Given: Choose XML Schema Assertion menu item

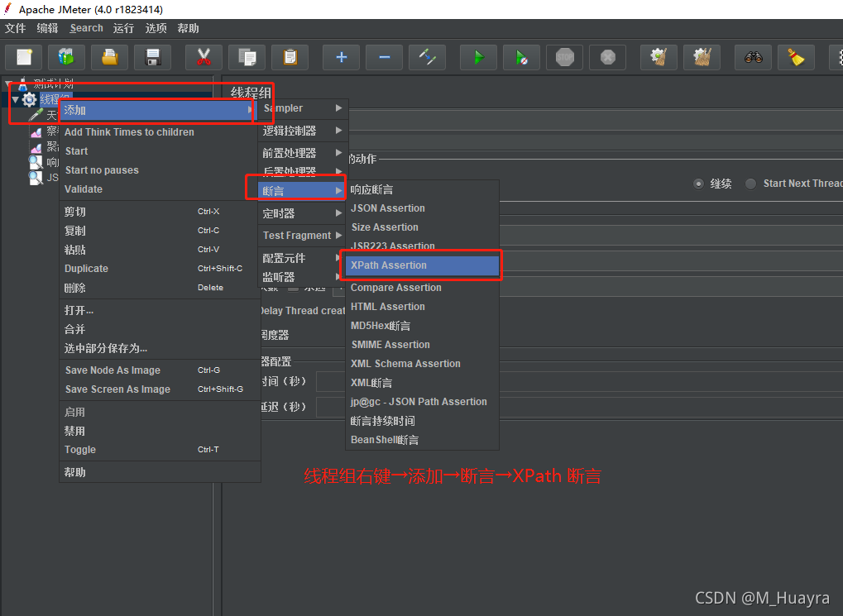Looking at the screenshot, I should tap(422, 363).
